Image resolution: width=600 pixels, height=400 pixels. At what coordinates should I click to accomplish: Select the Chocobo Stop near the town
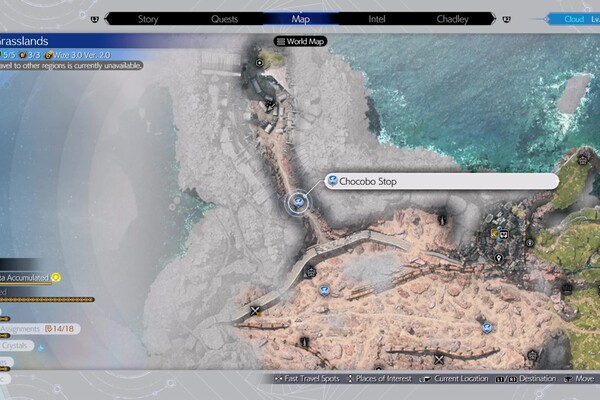pos(486,328)
